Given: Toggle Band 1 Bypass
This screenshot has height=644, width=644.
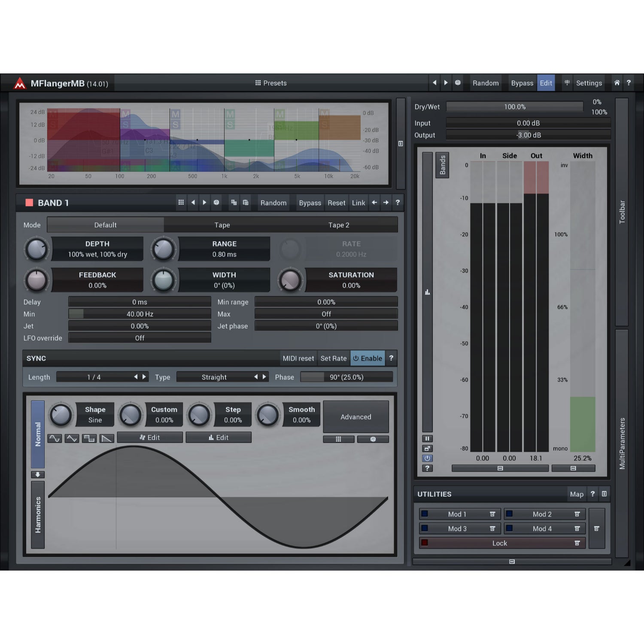Looking at the screenshot, I should tap(310, 203).
